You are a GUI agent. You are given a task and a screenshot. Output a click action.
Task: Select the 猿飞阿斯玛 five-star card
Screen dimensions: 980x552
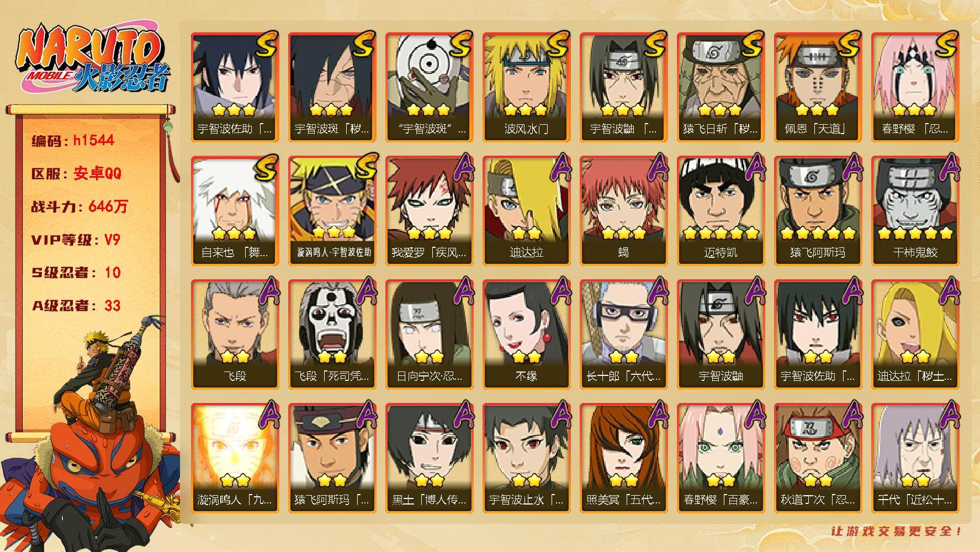coord(818,210)
